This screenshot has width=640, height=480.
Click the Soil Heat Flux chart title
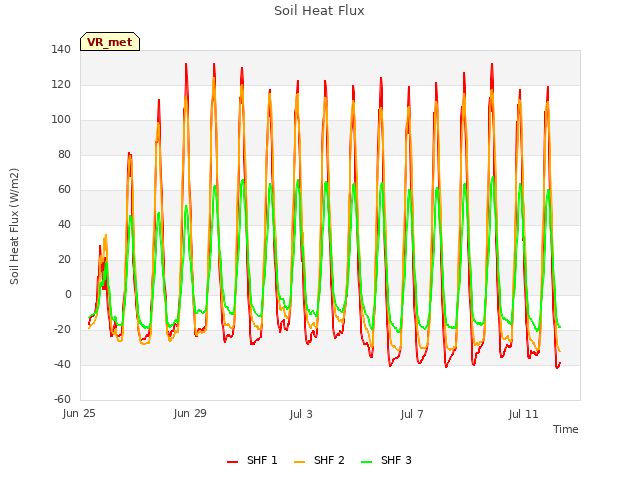click(x=319, y=11)
